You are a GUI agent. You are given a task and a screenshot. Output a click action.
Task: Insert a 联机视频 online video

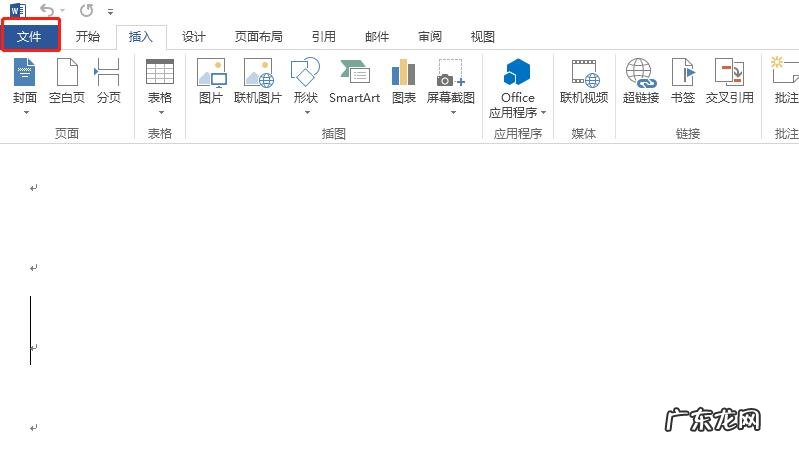(x=584, y=81)
